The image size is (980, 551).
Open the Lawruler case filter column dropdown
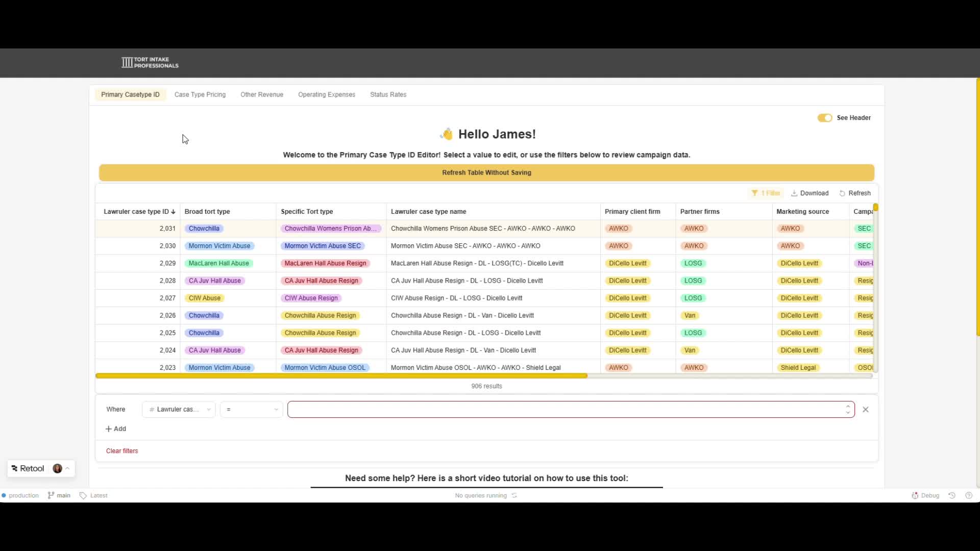point(179,410)
